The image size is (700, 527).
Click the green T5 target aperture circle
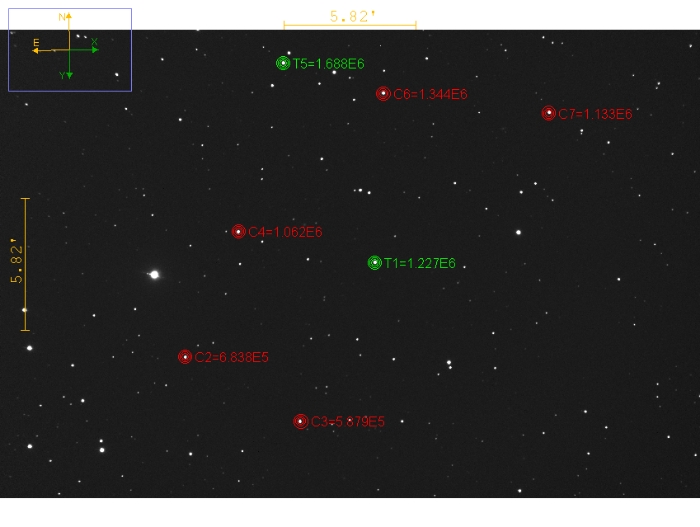[283, 63]
